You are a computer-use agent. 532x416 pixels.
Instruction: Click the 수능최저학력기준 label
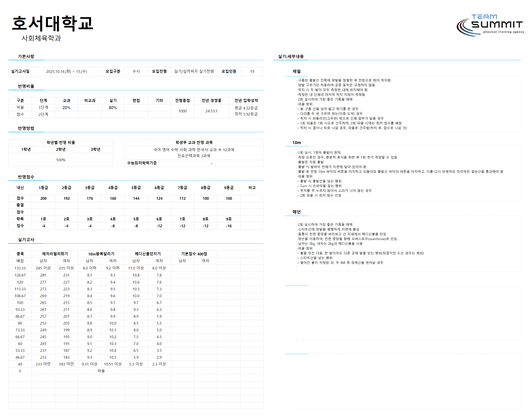[142, 163]
